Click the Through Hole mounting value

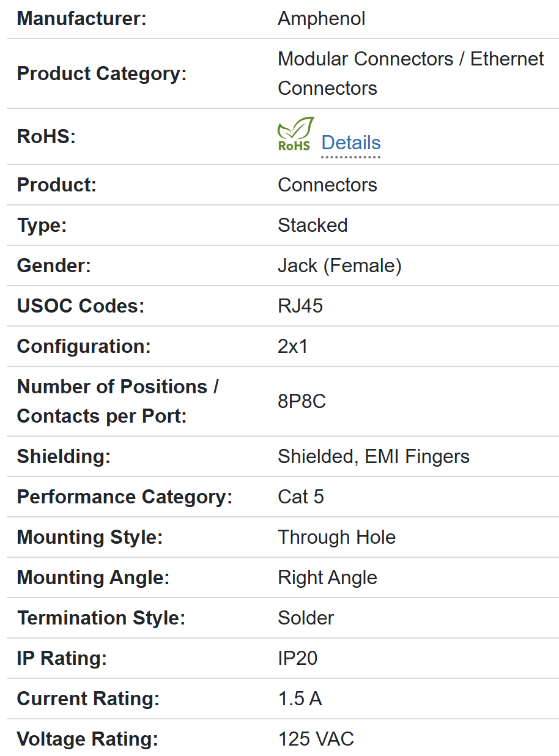[336, 537]
